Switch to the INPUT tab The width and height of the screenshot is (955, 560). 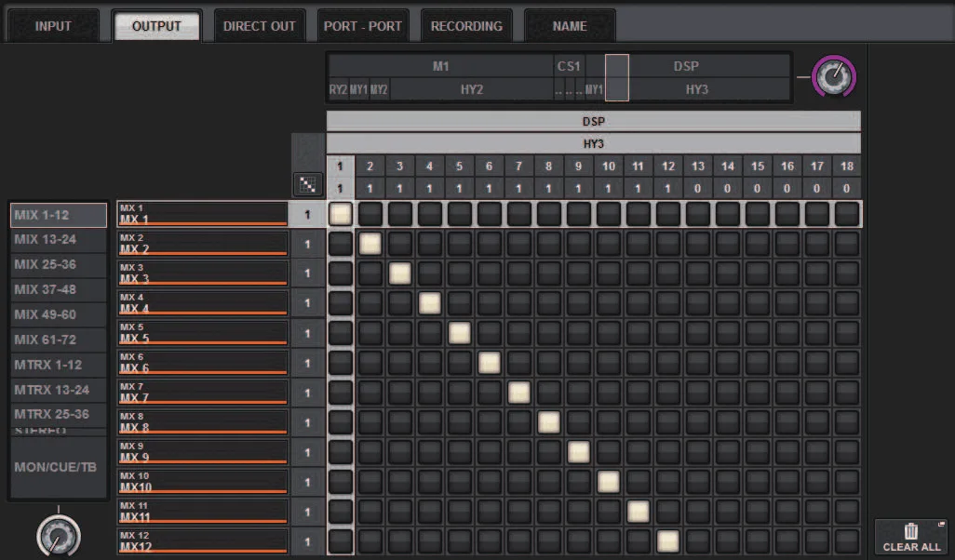point(53,26)
